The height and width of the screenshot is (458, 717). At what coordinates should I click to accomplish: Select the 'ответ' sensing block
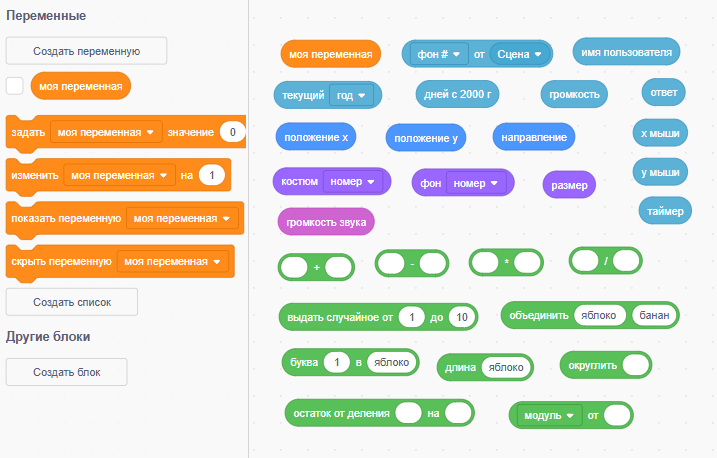(663, 92)
